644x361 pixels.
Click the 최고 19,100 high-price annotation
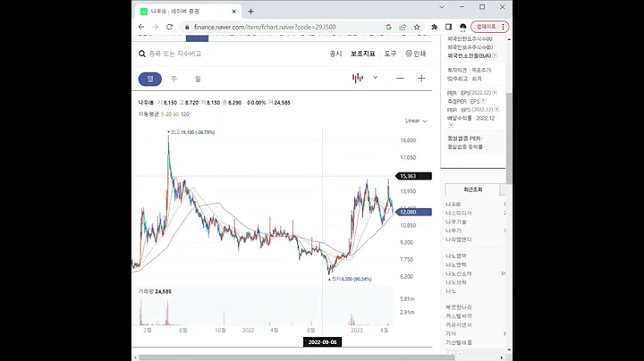[x=191, y=132]
